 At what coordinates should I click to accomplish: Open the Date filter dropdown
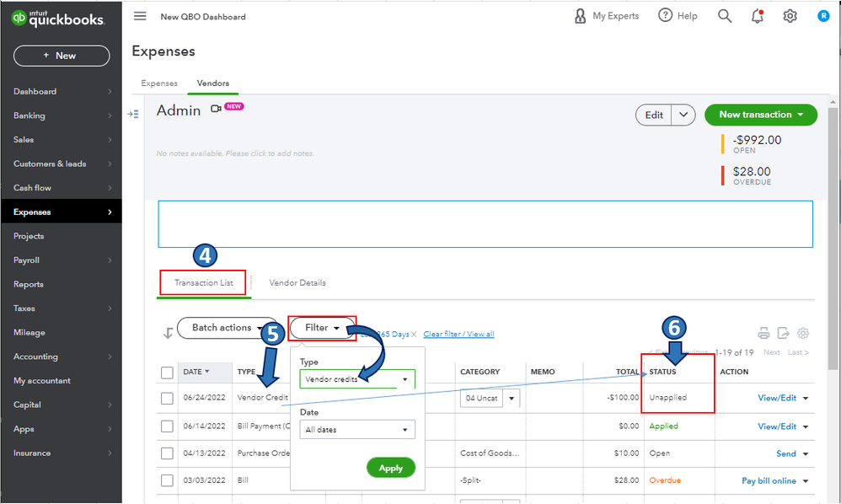(x=357, y=430)
